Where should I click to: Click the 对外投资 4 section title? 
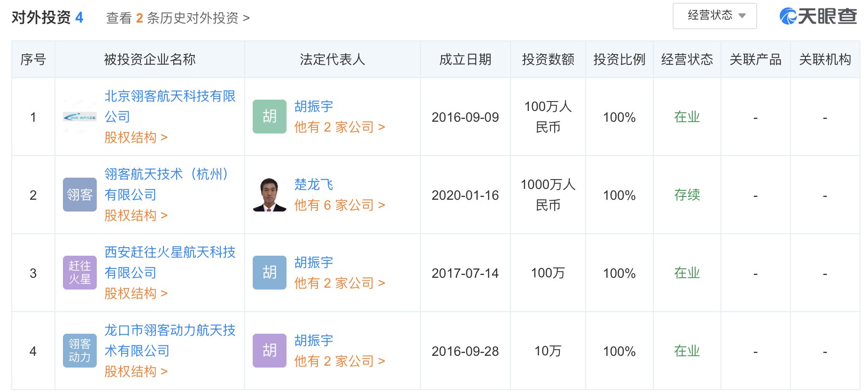point(47,17)
